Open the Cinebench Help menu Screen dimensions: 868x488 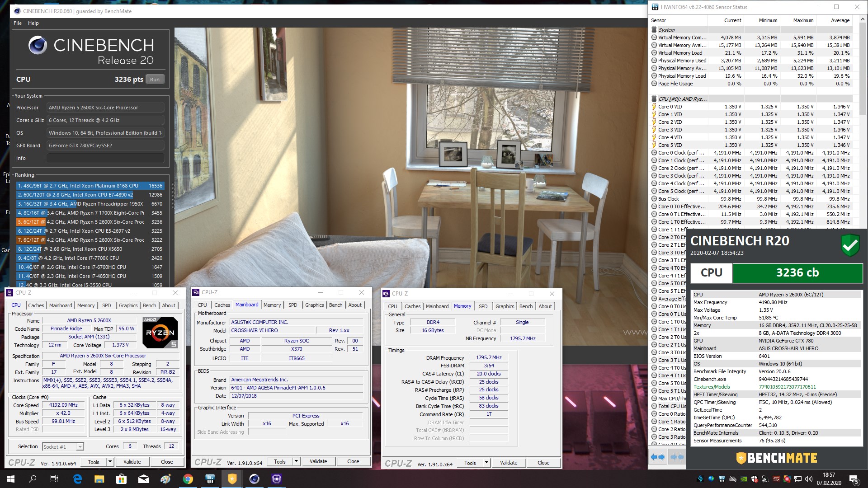33,23
